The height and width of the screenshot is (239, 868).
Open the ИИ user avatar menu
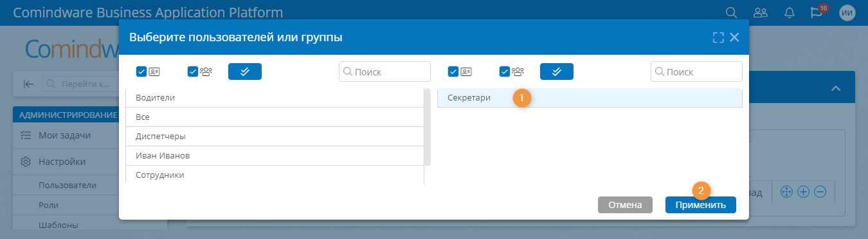[x=847, y=12]
